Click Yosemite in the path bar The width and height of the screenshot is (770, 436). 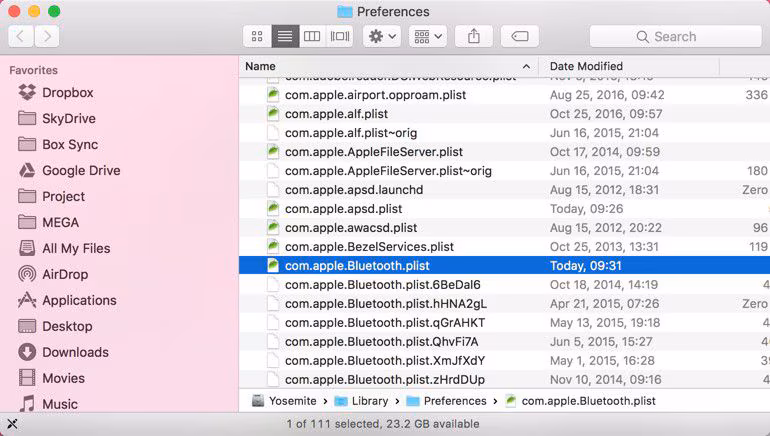[x=292, y=401]
